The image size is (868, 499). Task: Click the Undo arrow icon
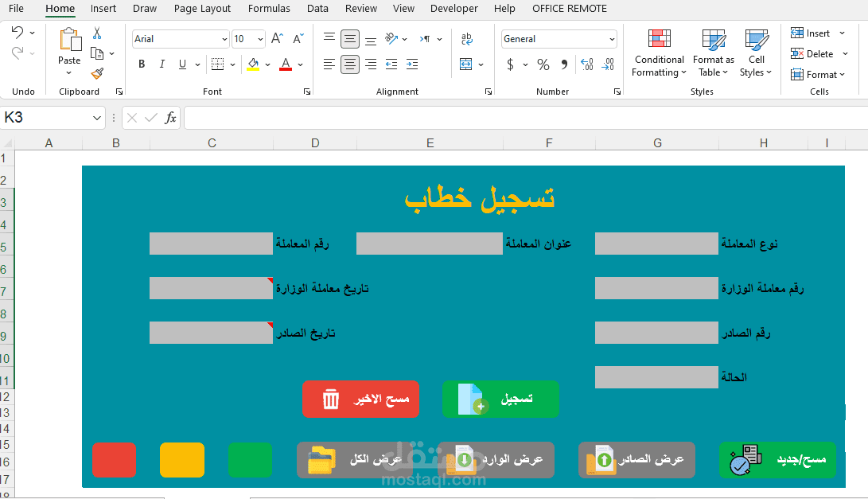pos(18,33)
